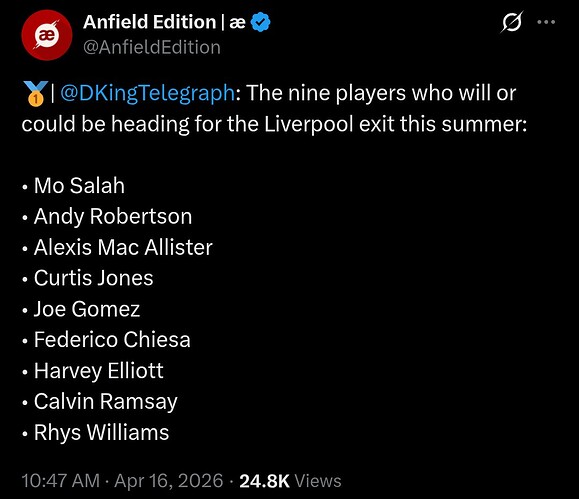The image size is (579, 499).
Task: Open the 24.8K Views count
Action: [290, 481]
